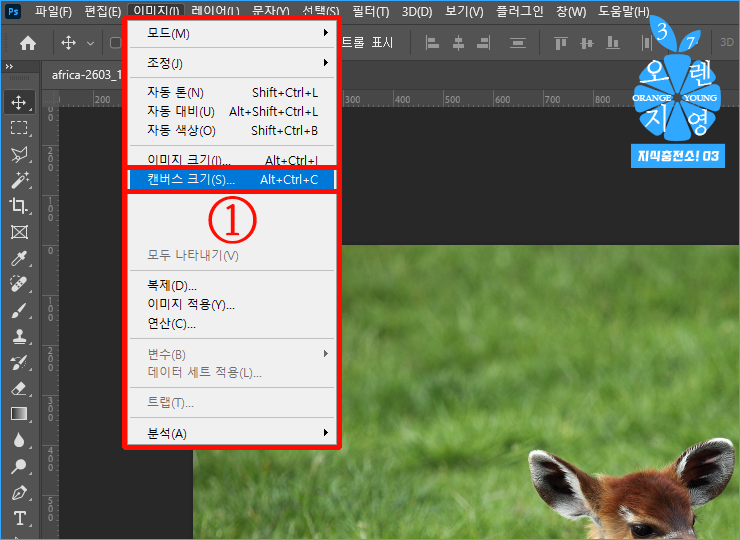Choose 자동 톤(N) menu item

(x=232, y=92)
